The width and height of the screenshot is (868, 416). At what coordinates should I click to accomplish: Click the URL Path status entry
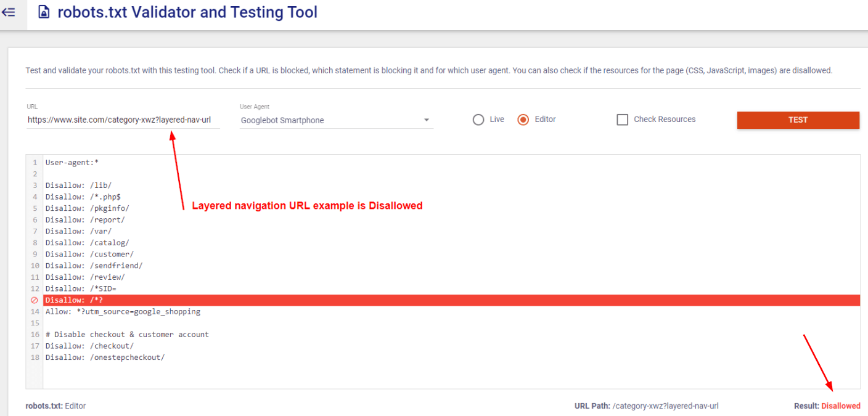pos(646,406)
